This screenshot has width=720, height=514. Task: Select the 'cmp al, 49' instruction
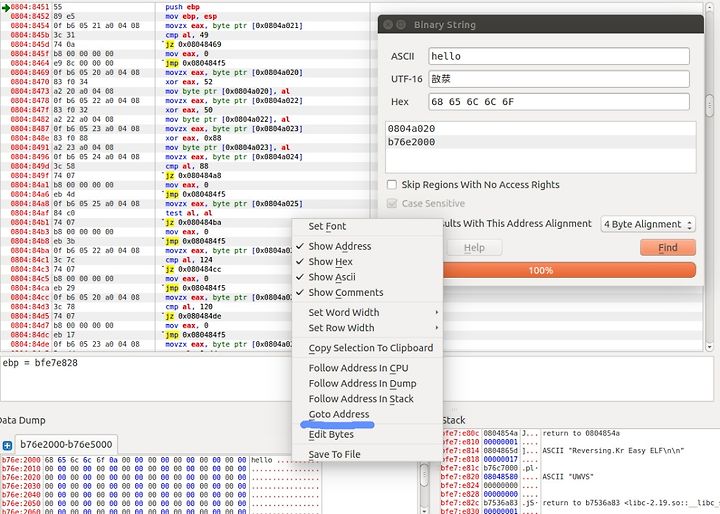186,35
